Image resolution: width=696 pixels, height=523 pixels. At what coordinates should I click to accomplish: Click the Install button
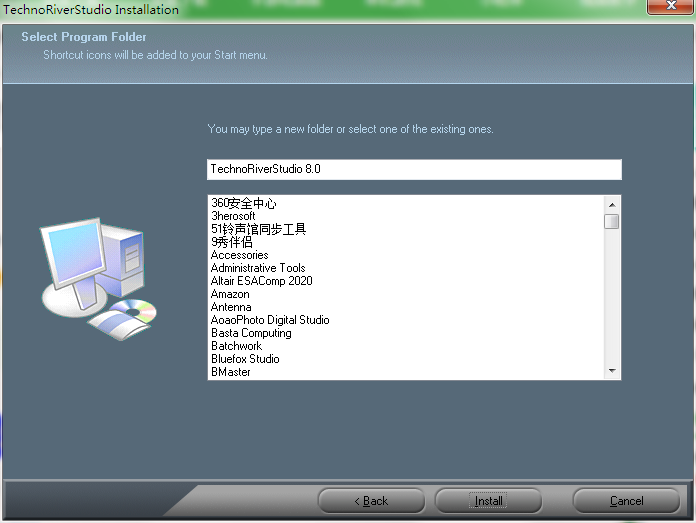[x=488, y=501]
